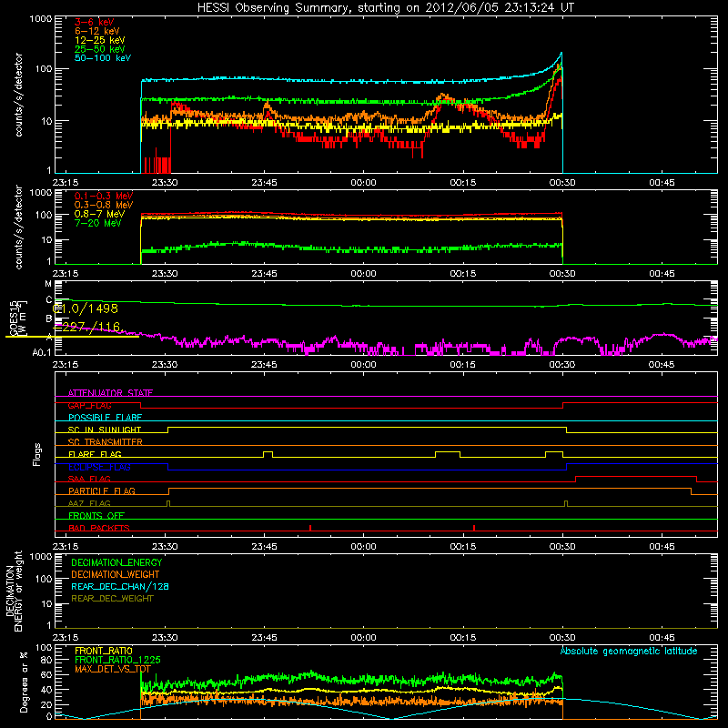
Task: Click the green FRONT_RATIO_1225 legend label
Action: coord(117,660)
